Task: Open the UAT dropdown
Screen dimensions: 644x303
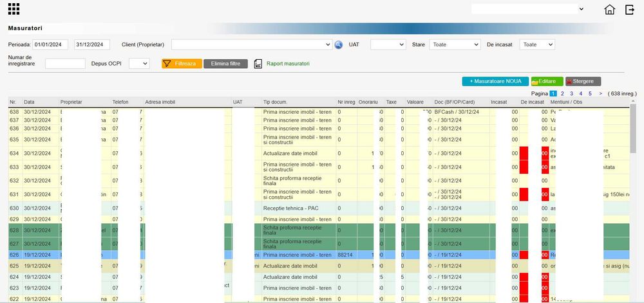Action: pyautogui.click(x=388, y=44)
